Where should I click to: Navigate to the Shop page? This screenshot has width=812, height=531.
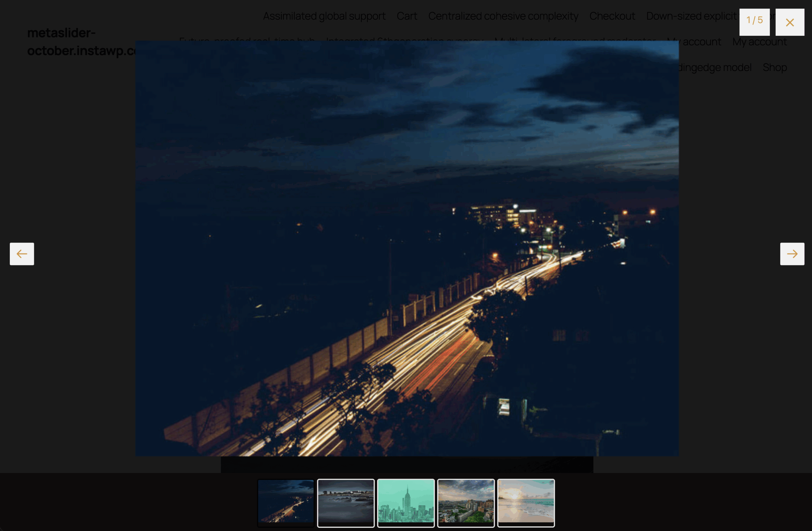[775, 68]
